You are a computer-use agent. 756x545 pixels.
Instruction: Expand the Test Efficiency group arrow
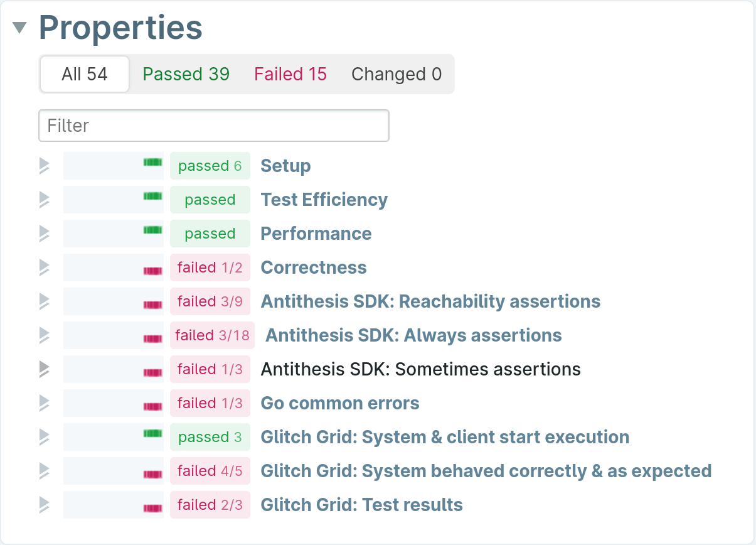pos(44,200)
